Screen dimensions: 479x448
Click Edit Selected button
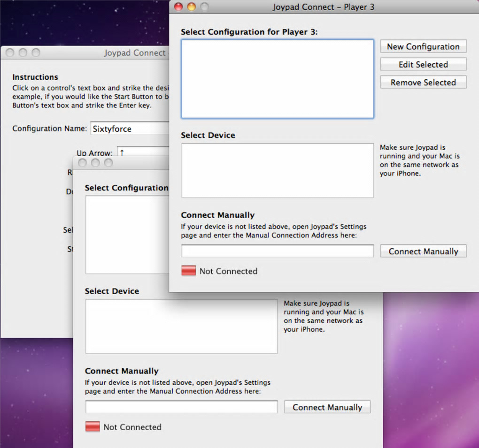[423, 64]
